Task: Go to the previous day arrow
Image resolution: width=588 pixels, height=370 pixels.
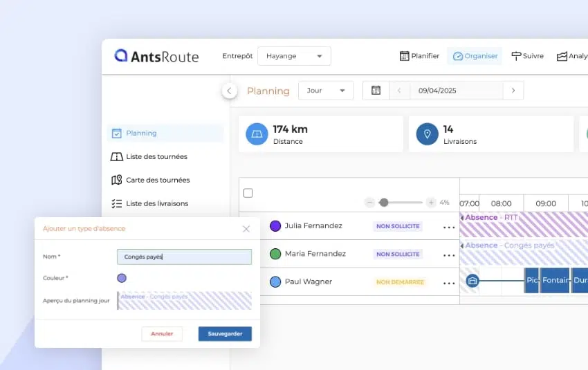Action: tap(399, 91)
